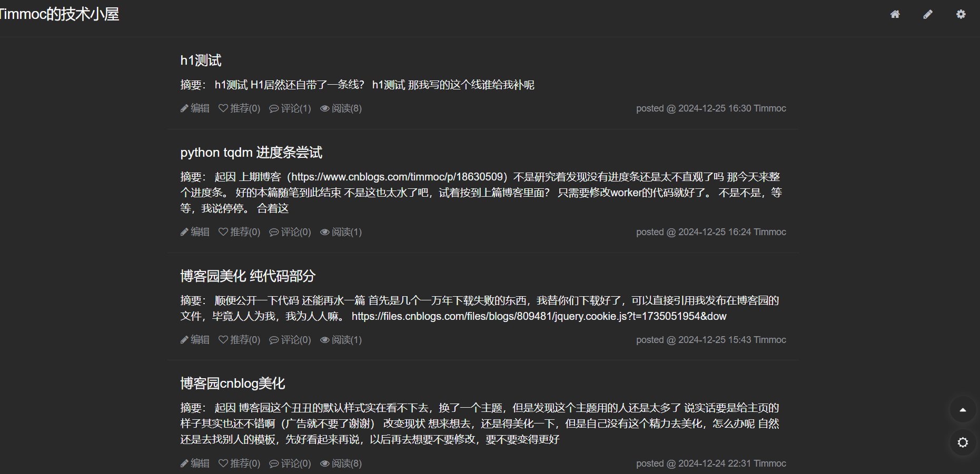
Task: Open new post editor via pencil icon
Action: pyautogui.click(x=928, y=14)
